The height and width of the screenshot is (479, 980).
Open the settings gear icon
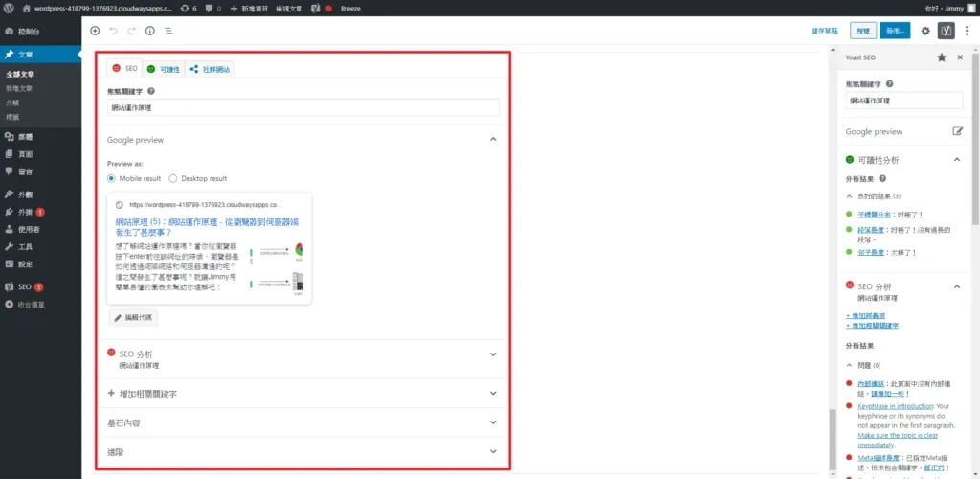tap(925, 31)
